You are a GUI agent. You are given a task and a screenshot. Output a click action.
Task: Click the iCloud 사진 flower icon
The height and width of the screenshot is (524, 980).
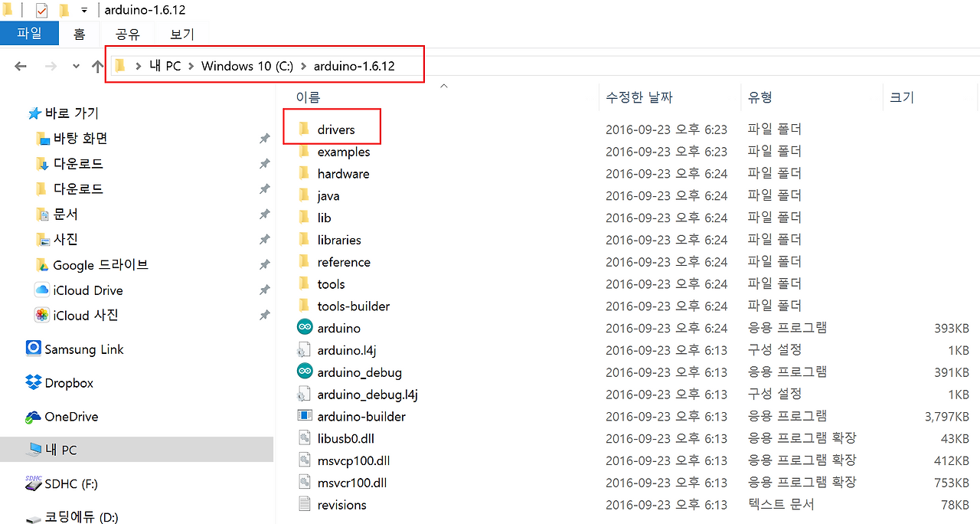click(42, 315)
